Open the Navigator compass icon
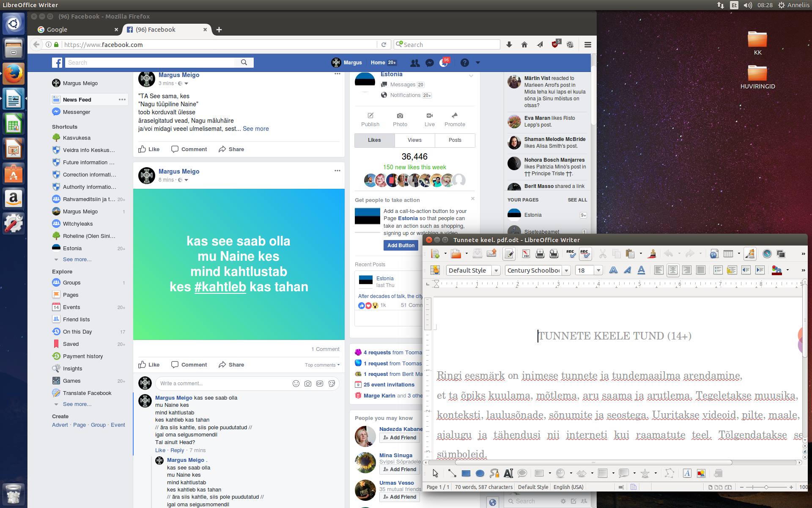Viewport: 812px width, 508px height. click(x=767, y=254)
